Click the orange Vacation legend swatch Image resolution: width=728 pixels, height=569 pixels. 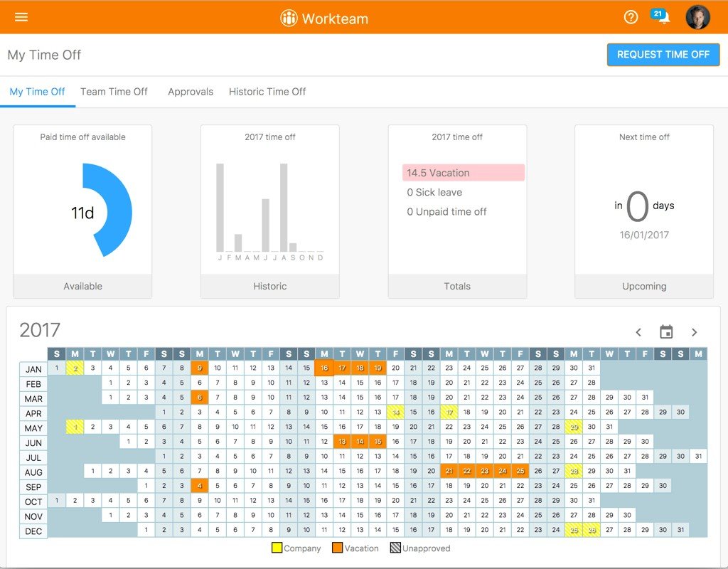click(338, 548)
